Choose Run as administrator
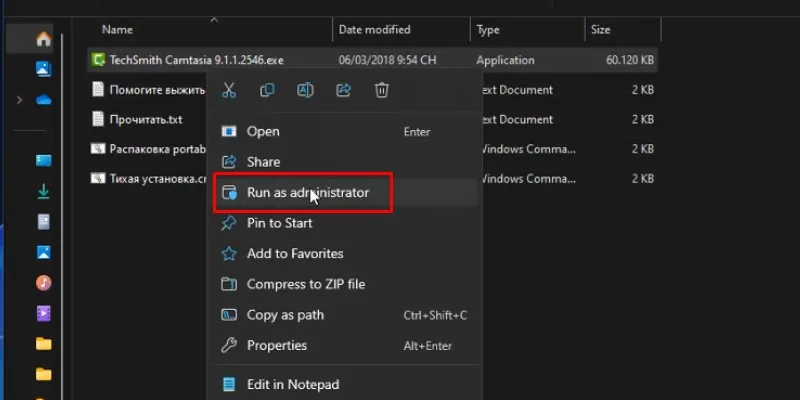Viewport: 800px width, 400px height. point(307,193)
